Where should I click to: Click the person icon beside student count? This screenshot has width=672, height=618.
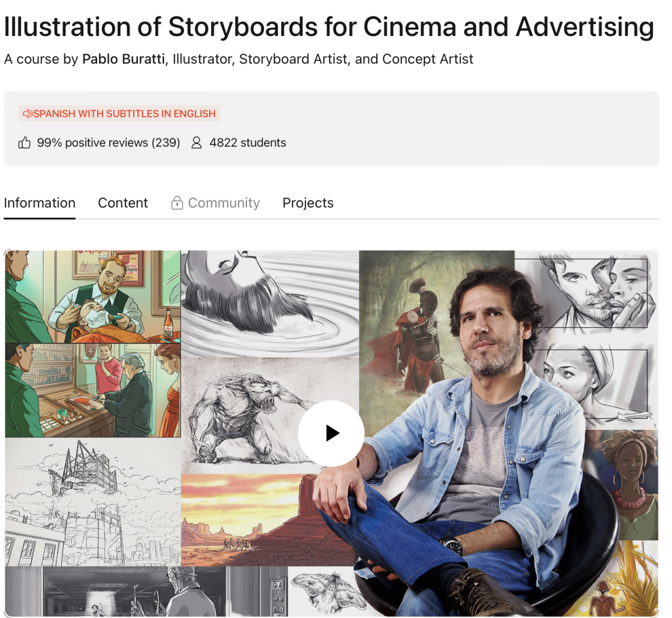(196, 142)
